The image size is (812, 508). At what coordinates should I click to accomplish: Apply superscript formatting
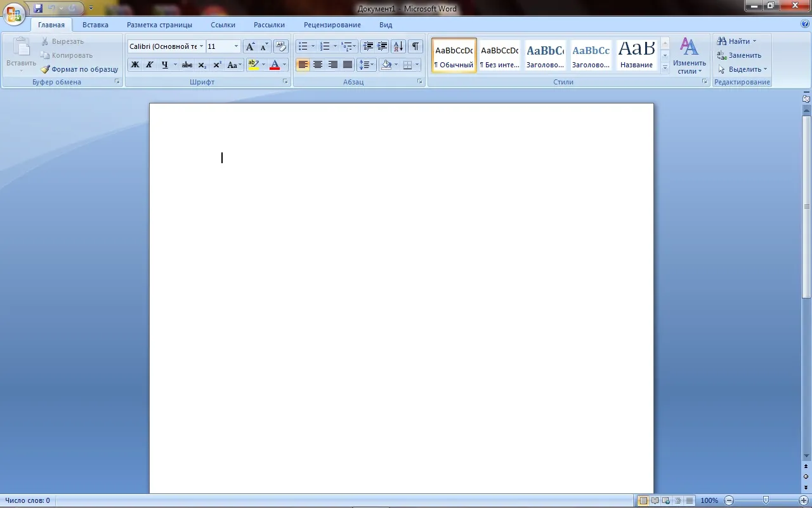[x=217, y=65]
